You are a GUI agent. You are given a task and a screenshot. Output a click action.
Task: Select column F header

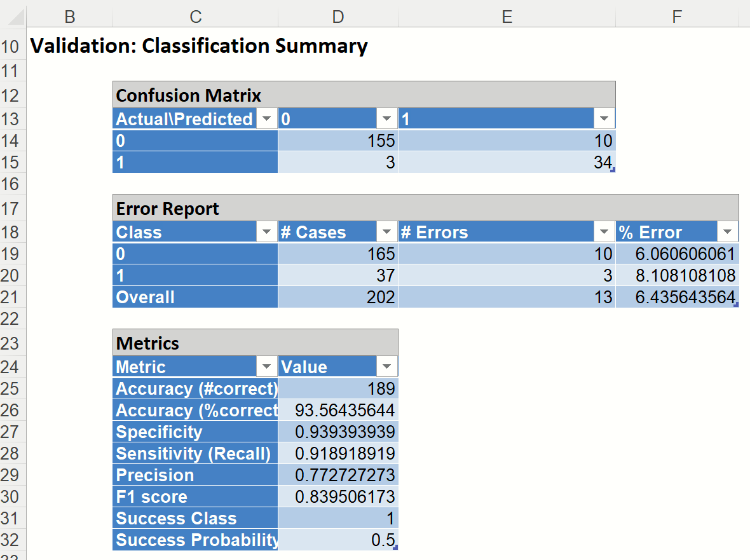[x=677, y=17]
